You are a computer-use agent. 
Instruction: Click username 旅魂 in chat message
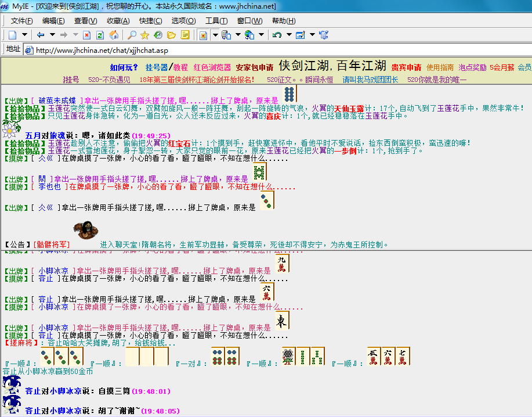pos(57,136)
